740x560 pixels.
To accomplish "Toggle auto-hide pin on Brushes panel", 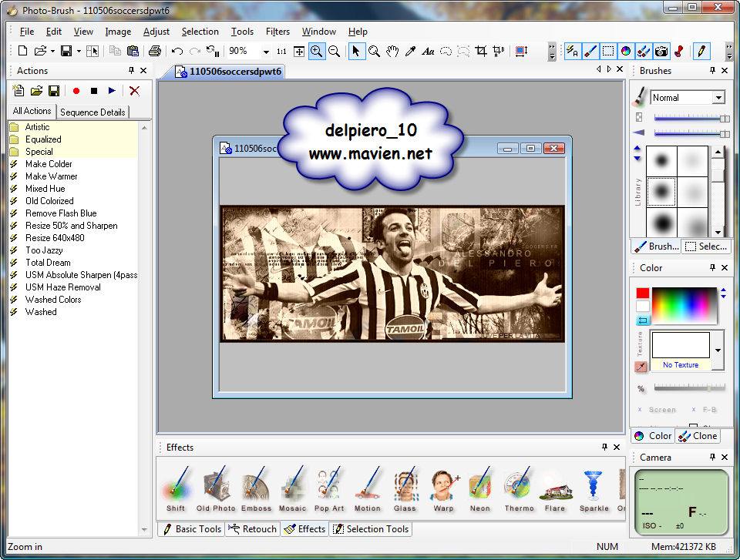I will pyautogui.click(x=712, y=70).
